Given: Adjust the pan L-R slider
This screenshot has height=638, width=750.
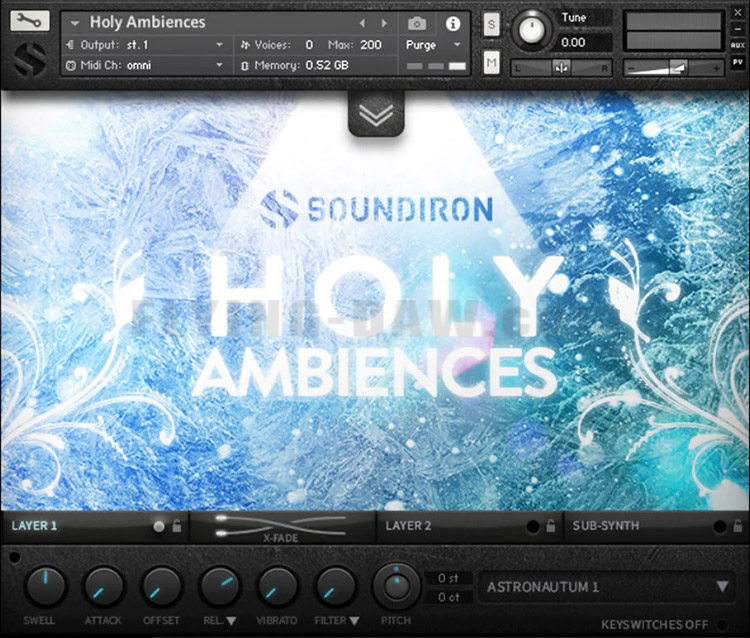Looking at the screenshot, I should click(562, 68).
